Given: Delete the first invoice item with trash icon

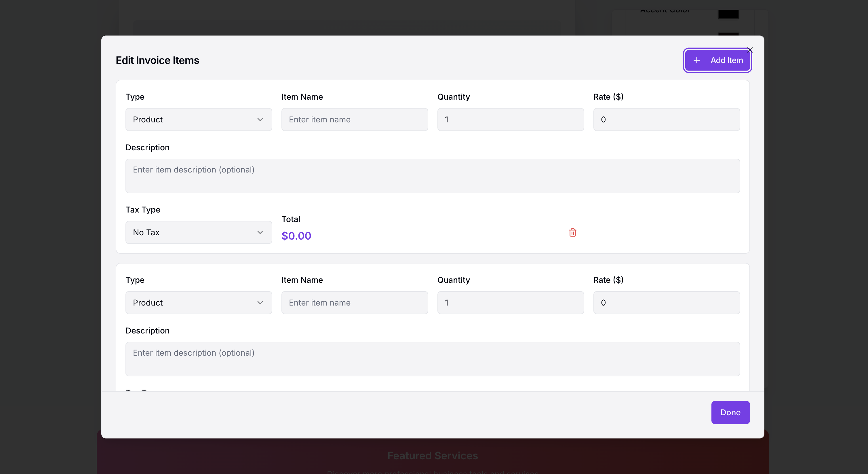Looking at the screenshot, I should (572, 232).
